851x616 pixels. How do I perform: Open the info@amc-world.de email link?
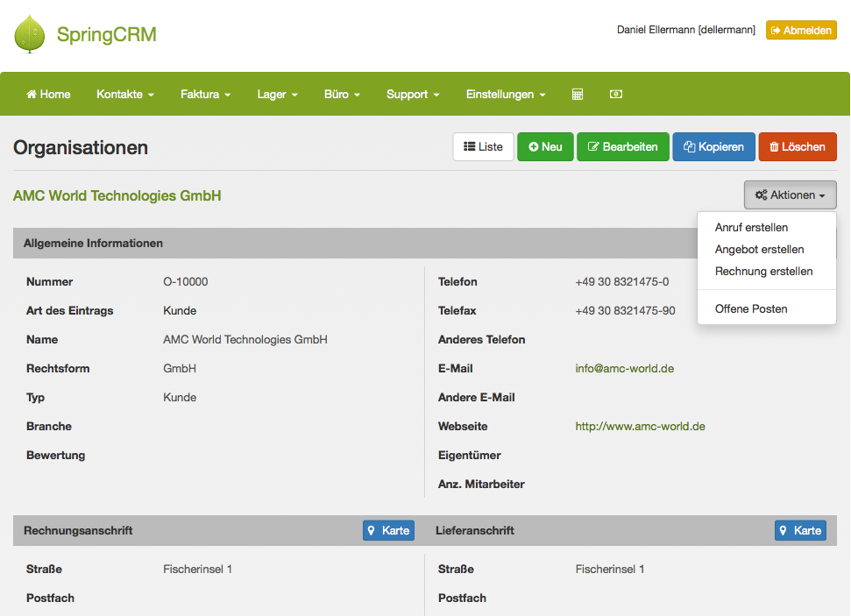[625, 369]
